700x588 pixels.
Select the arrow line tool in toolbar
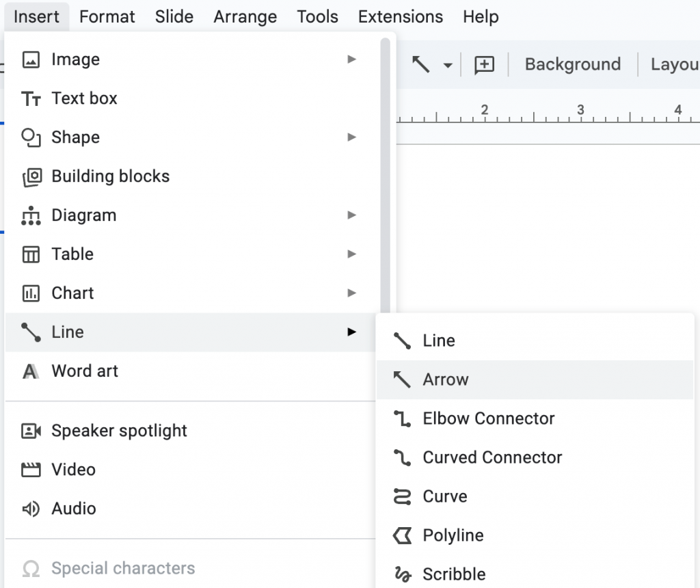[x=420, y=64]
